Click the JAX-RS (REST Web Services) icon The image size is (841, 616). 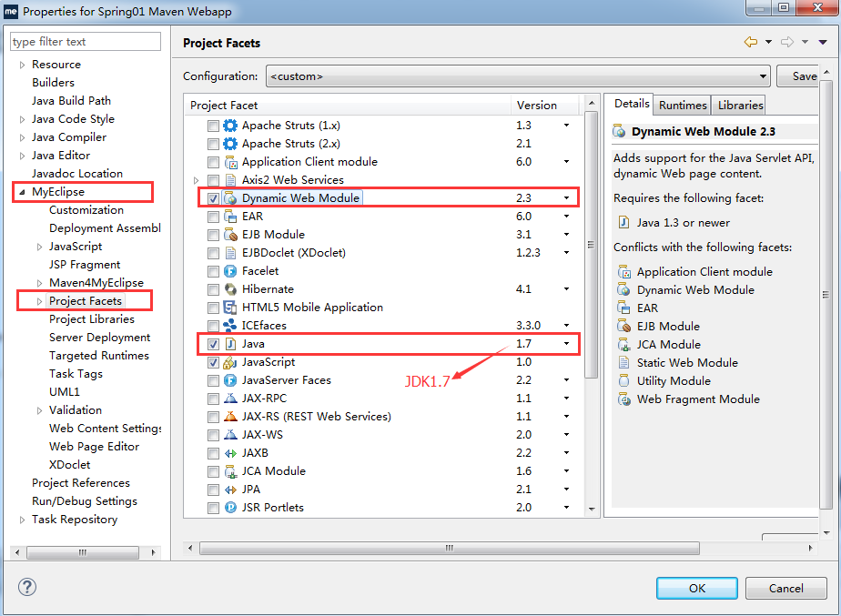point(230,417)
